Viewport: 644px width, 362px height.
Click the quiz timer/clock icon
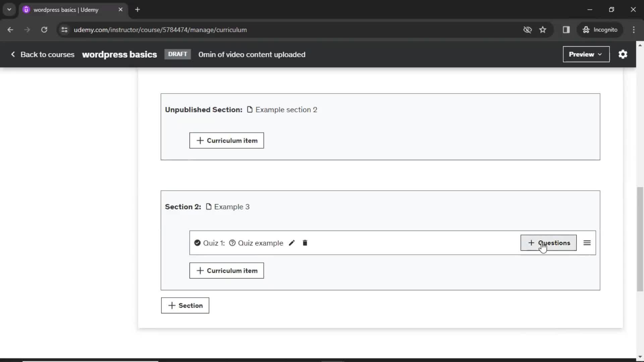232,243
